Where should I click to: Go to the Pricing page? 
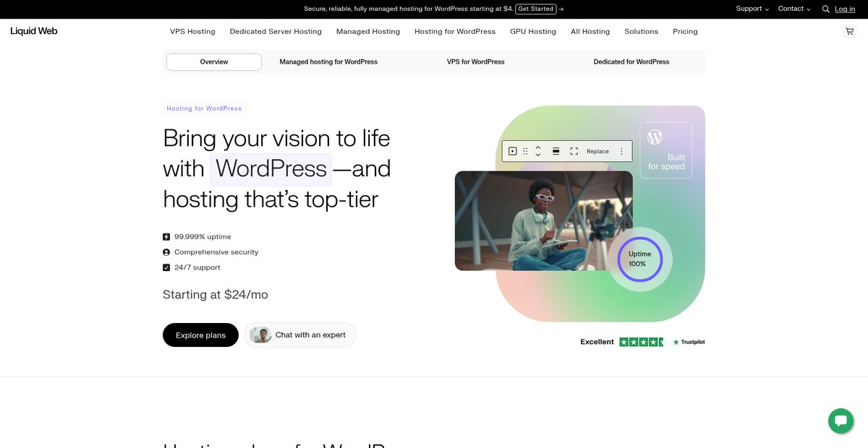tap(685, 32)
